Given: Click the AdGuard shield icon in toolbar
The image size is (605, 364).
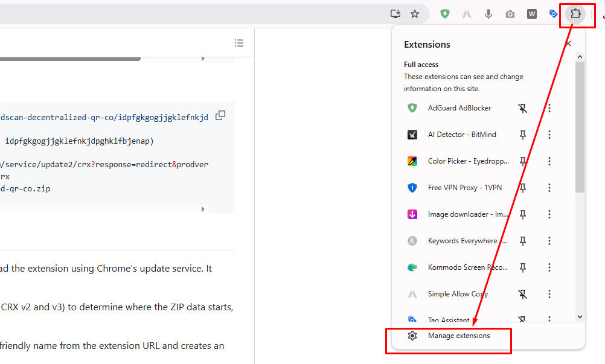Looking at the screenshot, I should point(444,13).
